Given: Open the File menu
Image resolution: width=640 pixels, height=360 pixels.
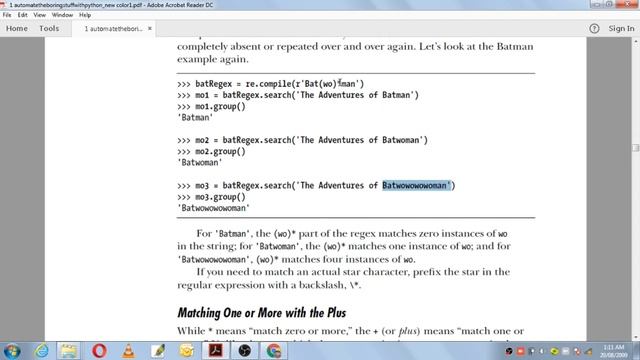Looking at the screenshot, I should pyautogui.click(x=7, y=15).
